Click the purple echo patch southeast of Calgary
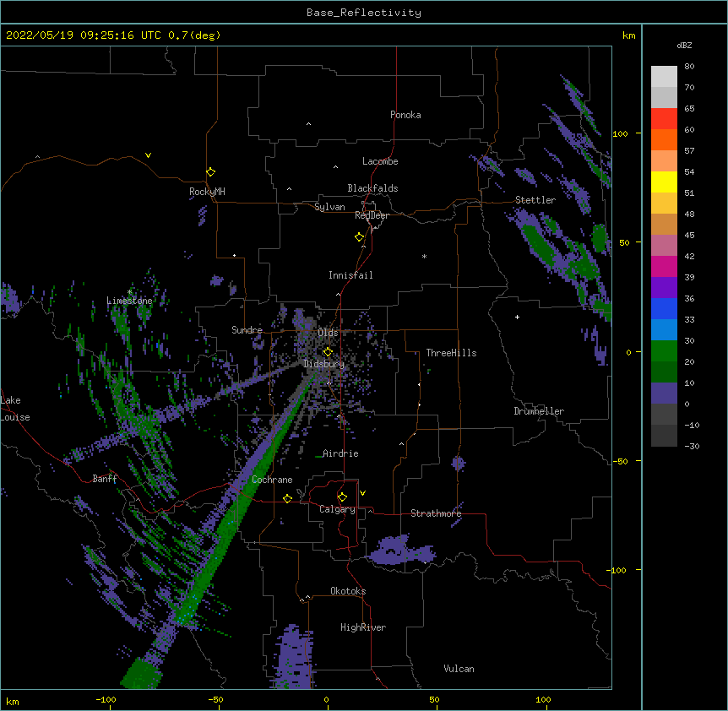Screen dimensions: 728x711 click(400, 551)
